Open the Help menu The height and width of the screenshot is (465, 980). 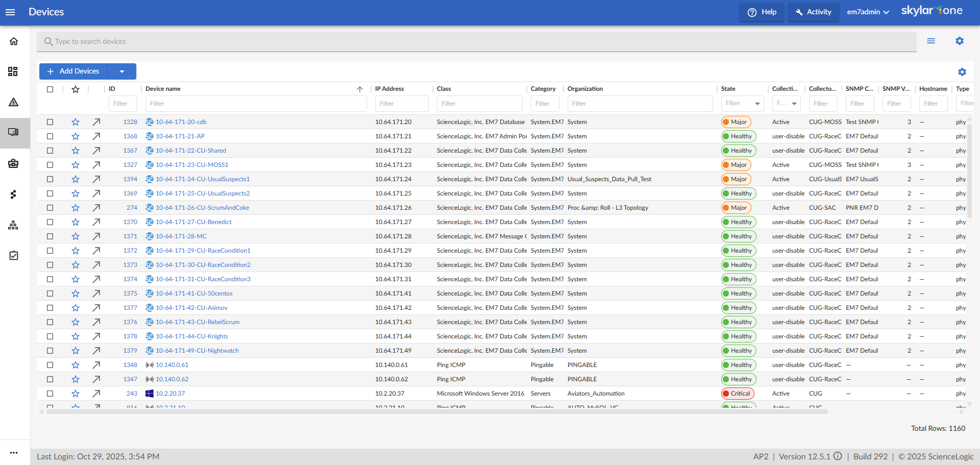[762, 12]
